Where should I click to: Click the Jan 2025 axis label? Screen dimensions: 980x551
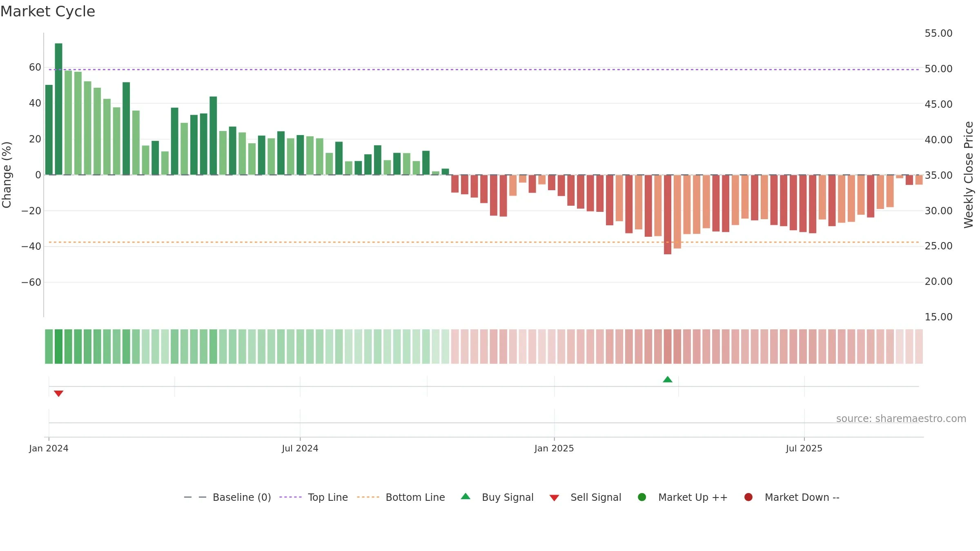[x=554, y=448]
